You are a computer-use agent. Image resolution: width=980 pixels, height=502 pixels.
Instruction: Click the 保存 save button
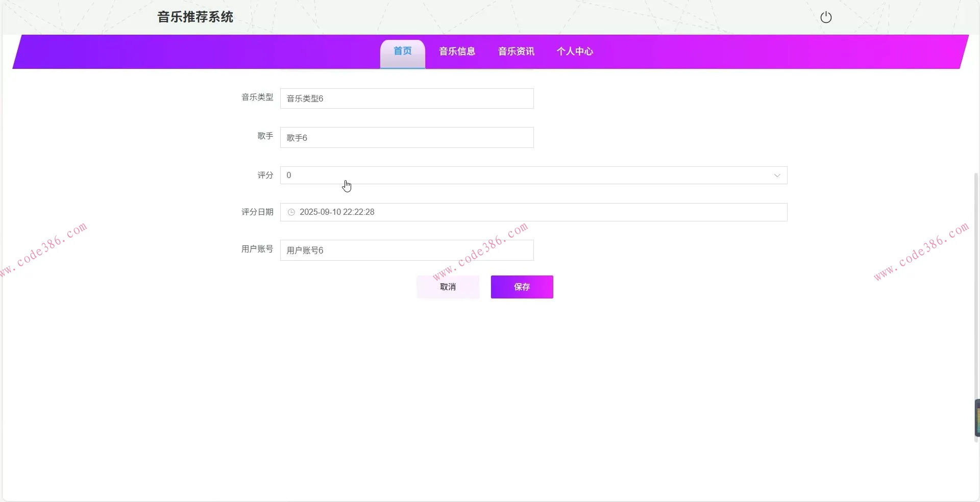tap(522, 287)
